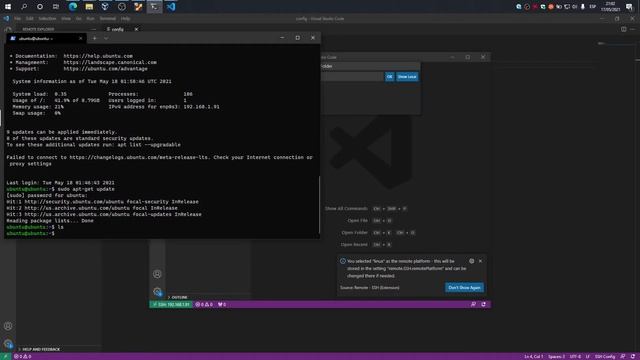
Task: Open Accounts icon in inner VS Code window
Action: 157,274
